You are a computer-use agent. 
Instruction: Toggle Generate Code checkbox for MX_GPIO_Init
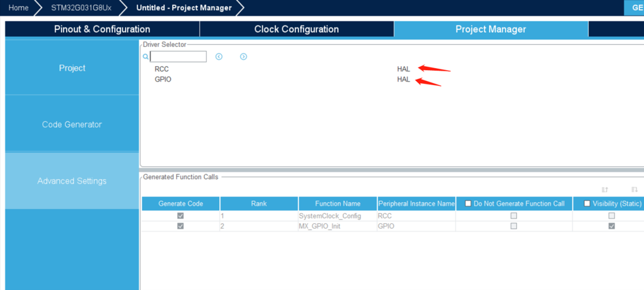pyautogui.click(x=181, y=226)
